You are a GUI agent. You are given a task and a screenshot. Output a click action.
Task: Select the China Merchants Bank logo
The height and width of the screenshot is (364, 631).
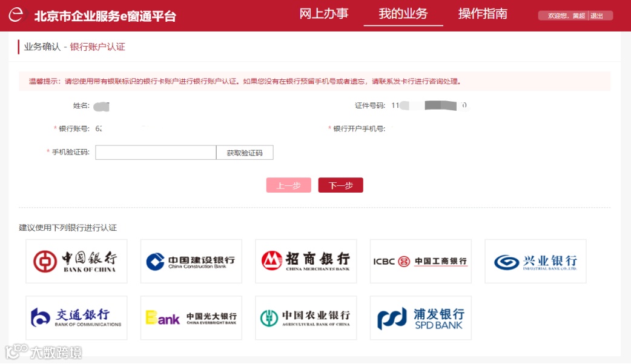pos(306,261)
